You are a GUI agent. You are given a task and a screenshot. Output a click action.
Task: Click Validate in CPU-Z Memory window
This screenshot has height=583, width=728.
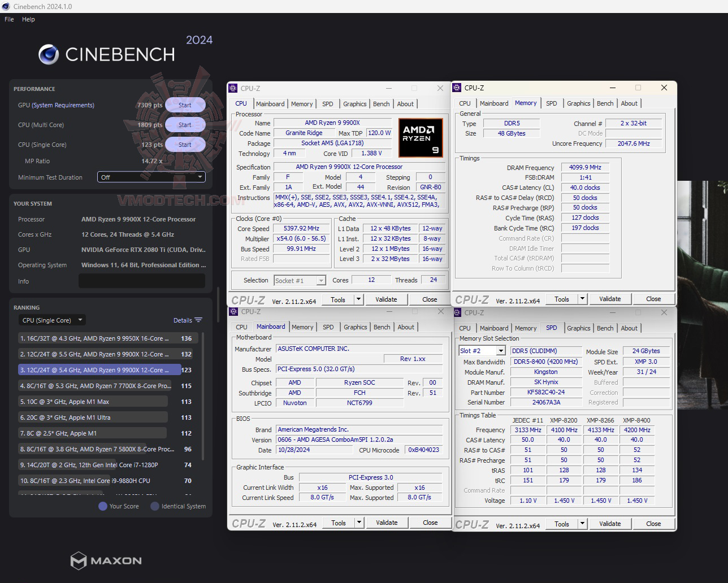point(610,299)
